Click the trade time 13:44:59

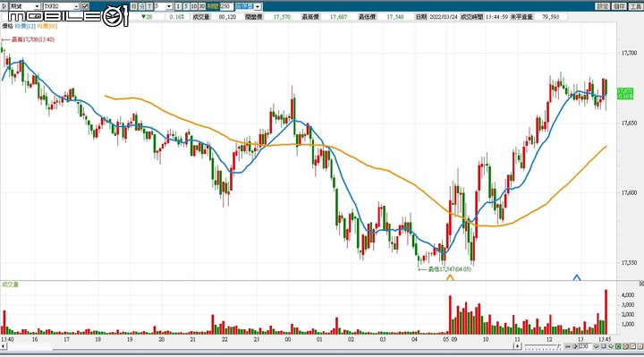(496, 17)
